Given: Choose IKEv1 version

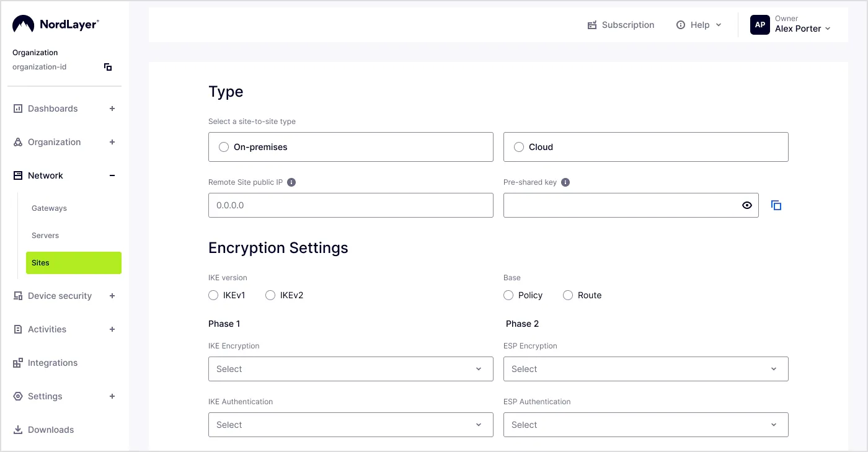Looking at the screenshot, I should pos(213,295).
